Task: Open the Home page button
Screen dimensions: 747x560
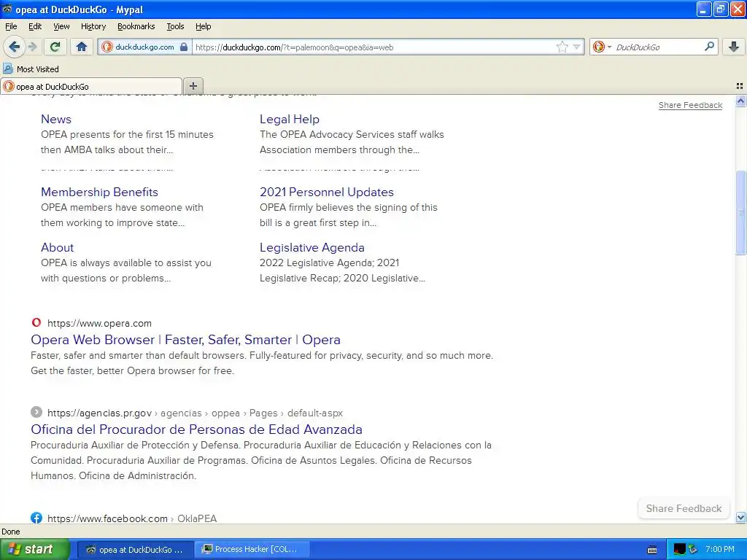Action: pos(82,47)
